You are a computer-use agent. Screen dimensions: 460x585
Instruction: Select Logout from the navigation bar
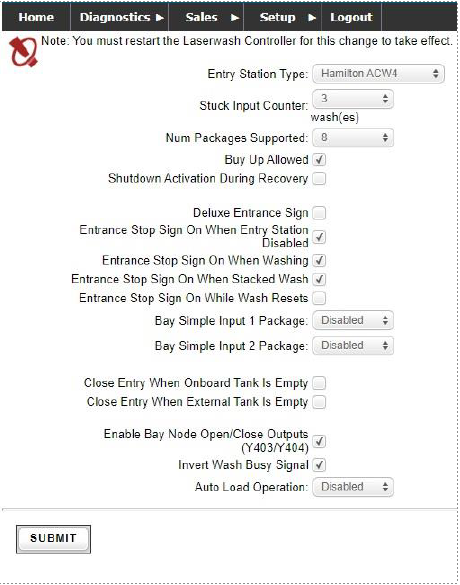[x=351, y=17]
